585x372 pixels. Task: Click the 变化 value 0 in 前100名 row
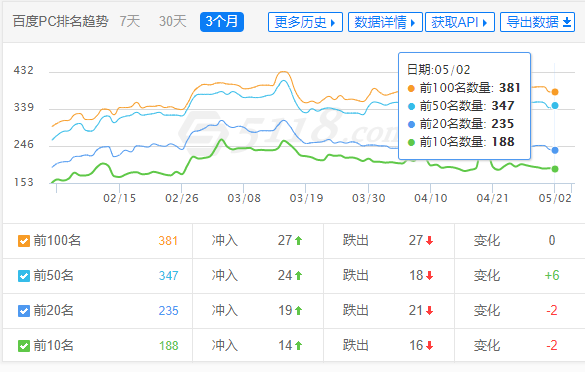click(x=552, y=240)
